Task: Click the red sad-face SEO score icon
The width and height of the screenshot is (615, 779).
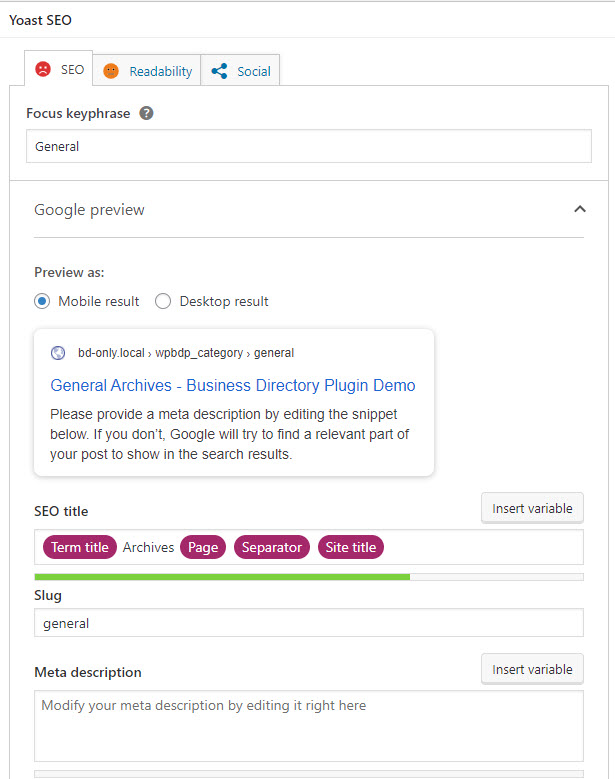Action: tap(43, 69)
